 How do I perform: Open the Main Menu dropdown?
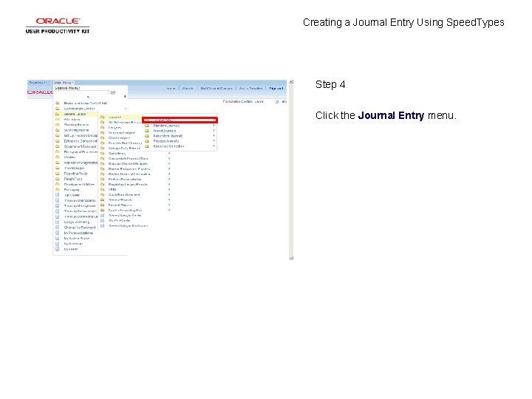tap(64, 83)
